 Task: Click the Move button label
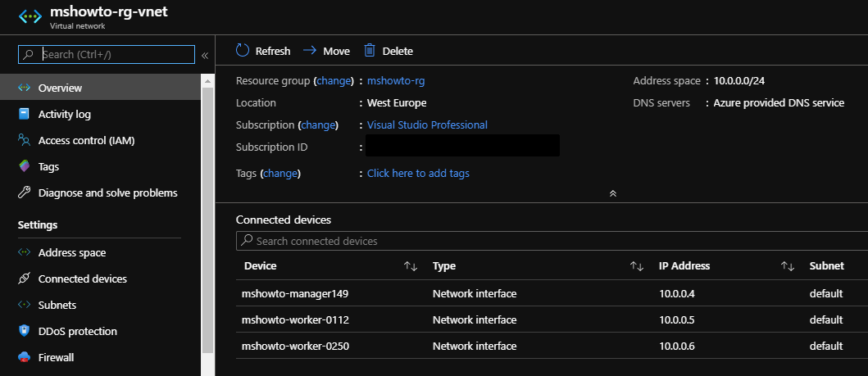click(337, 51)
